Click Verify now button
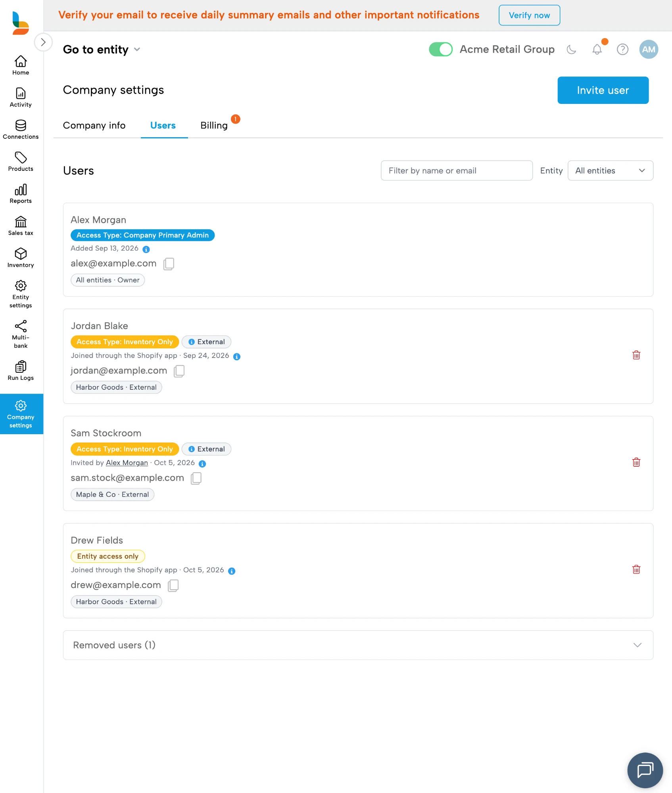672x793 pixels. 529,15
